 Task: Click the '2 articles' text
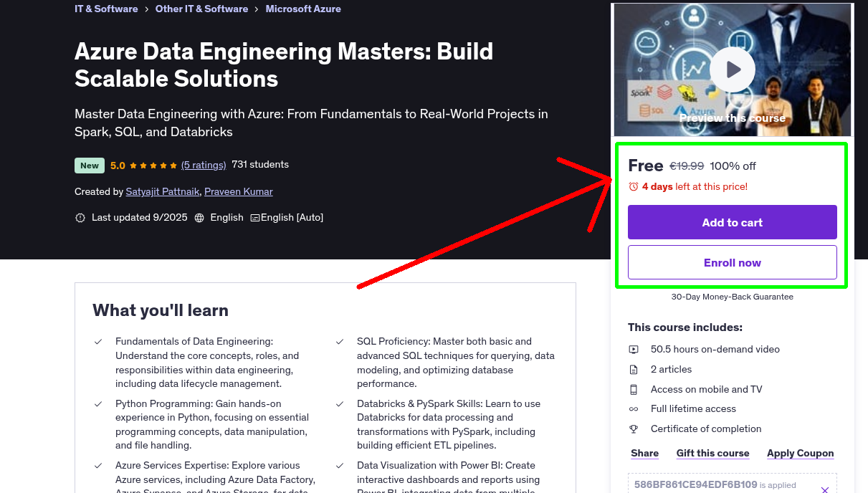click(x=672, y=370)
